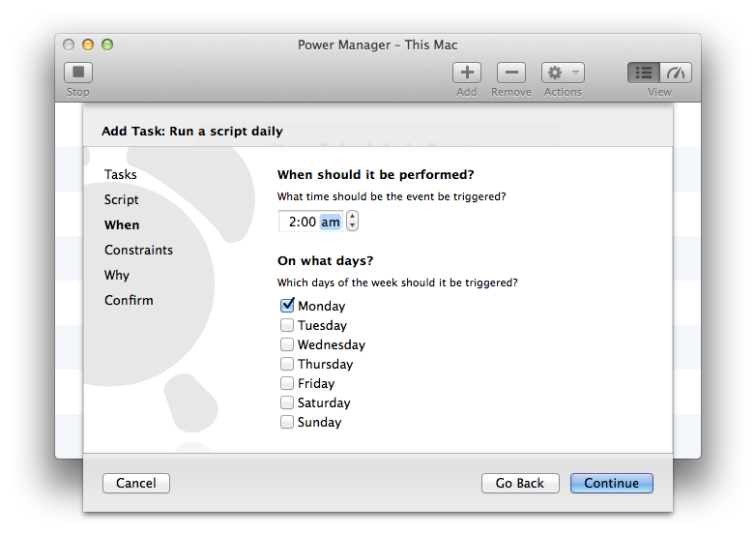756x535 pixels.
Task: Switch to gauge view icon
Action: (676, 73)
